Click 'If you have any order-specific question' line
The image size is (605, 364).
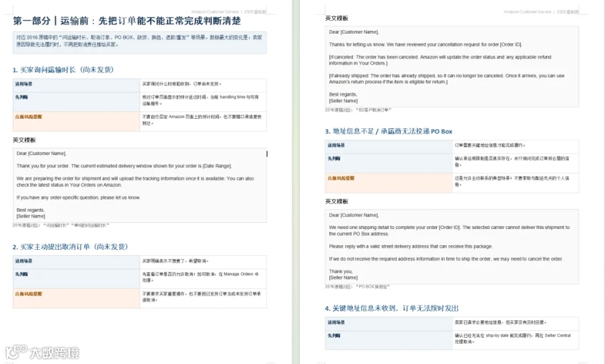click(x=79, y=197)
